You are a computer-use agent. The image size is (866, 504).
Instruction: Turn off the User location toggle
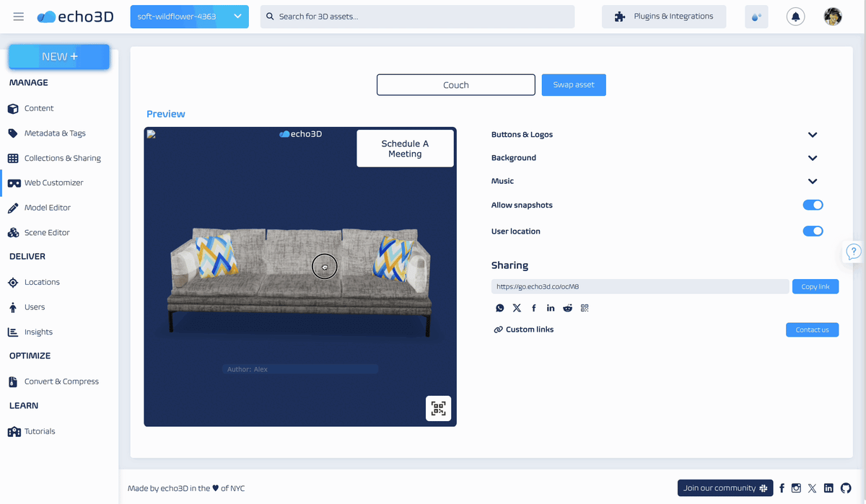(x=813, y=231)
